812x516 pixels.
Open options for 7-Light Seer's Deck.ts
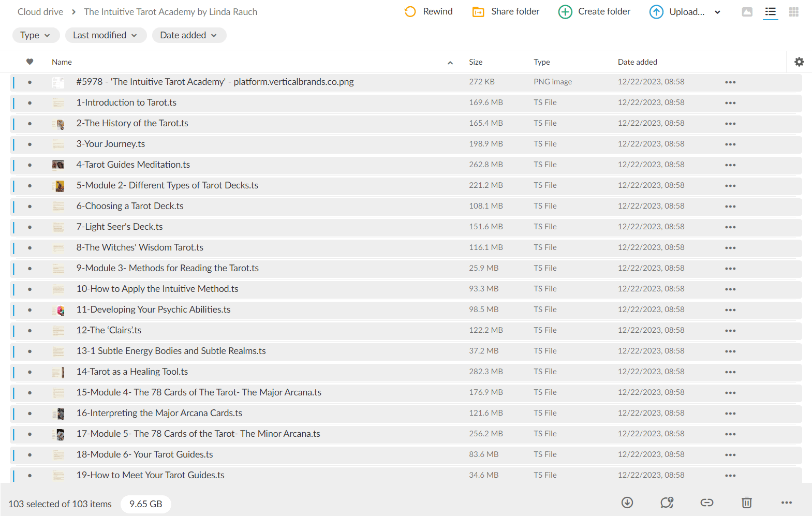tap(730, 227)
